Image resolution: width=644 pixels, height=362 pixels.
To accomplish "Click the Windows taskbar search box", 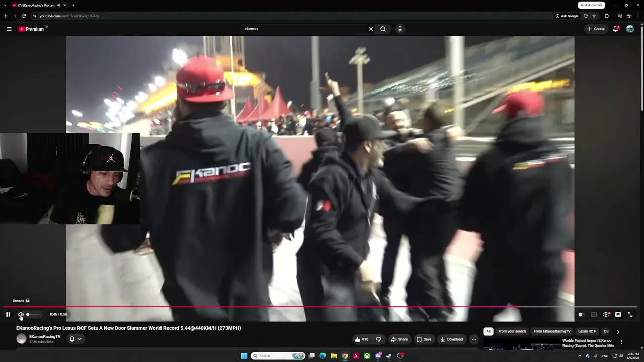I will 278,356.
